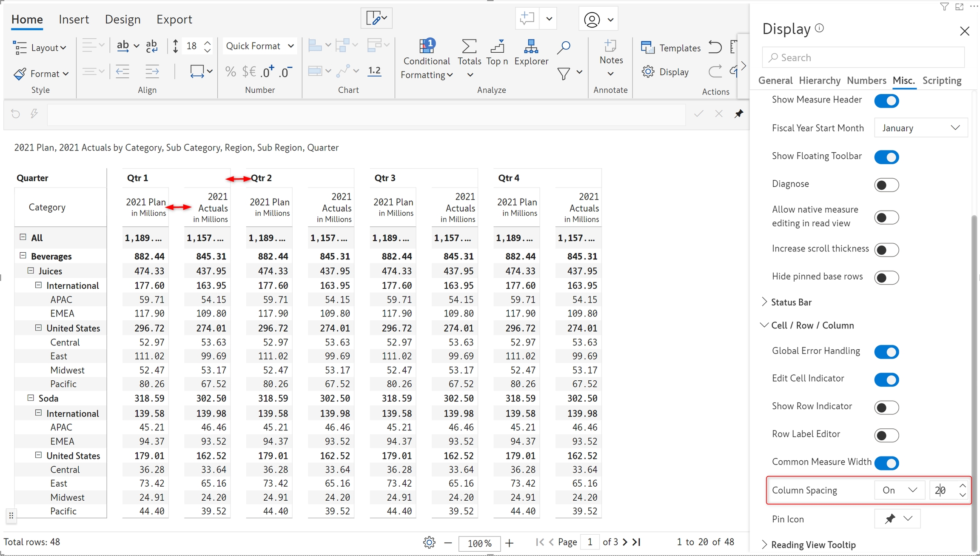Click the Totals sigma icon
The width and height of the screenshot is (980, 556).
click(x=469, y=47)
